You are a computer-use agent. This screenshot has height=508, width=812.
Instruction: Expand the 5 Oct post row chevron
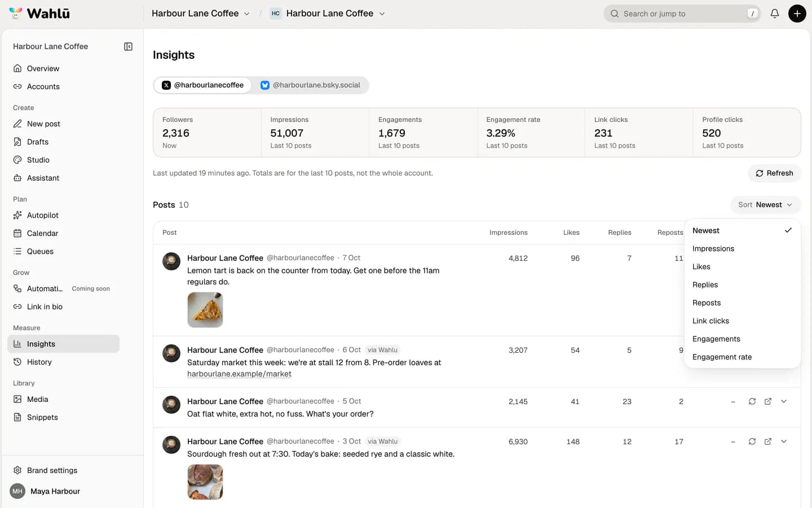pos(784,401)
